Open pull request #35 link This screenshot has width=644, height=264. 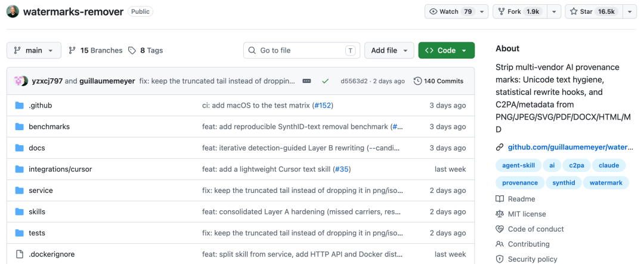342,169
